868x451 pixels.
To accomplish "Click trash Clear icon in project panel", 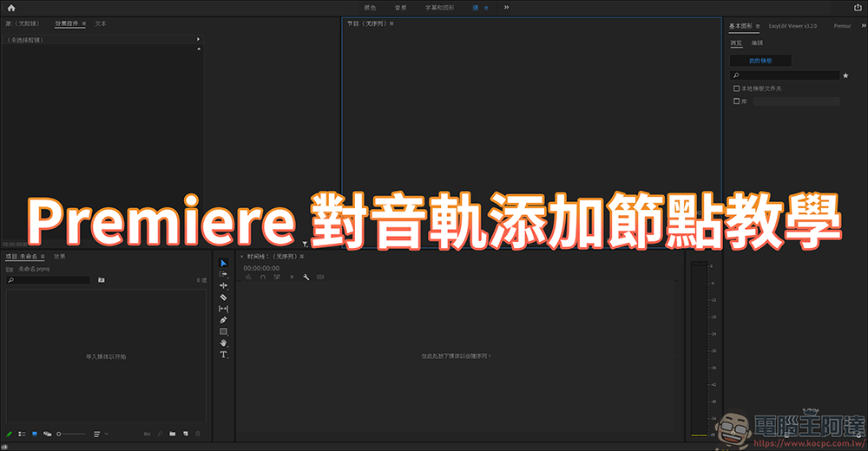I will coord(198,434).
